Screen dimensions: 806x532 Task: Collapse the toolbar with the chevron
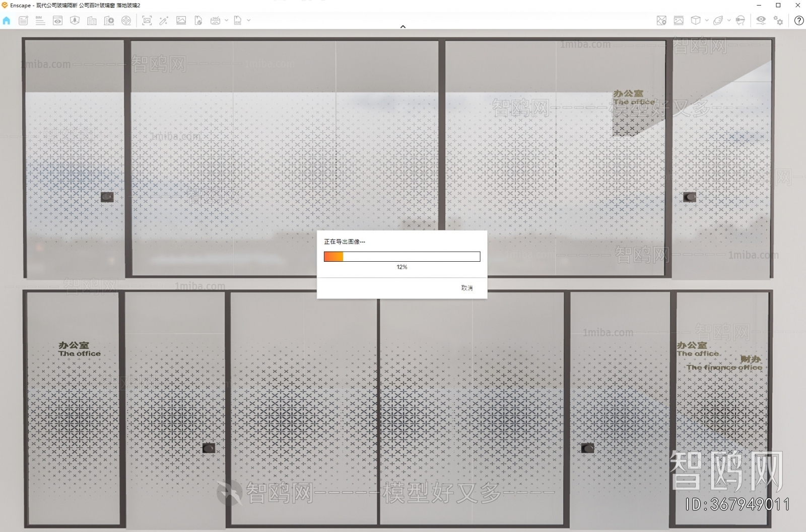pyautogui.click(x=402, y=27)
